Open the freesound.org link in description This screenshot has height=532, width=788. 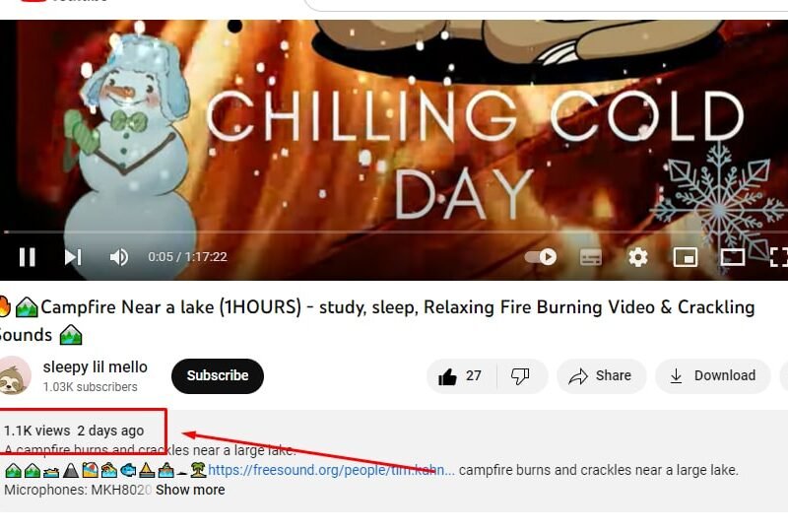pyautogui.click(x=331, y=470)
